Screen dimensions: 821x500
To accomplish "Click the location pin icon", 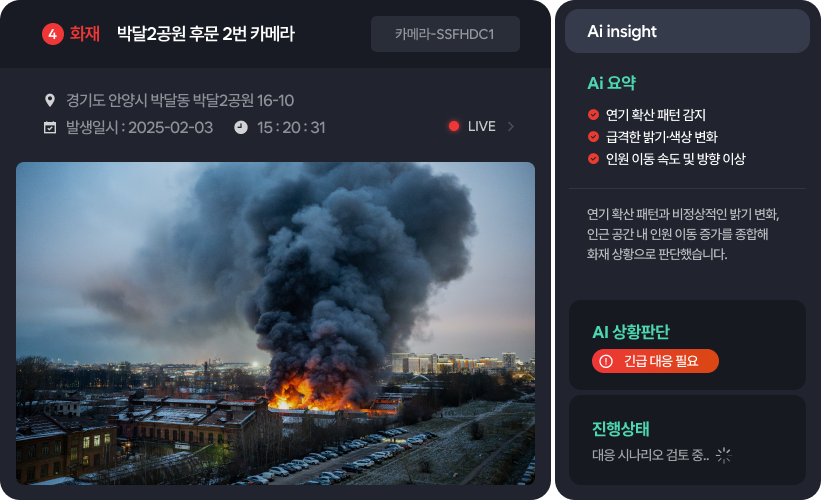I will [50, 100].
